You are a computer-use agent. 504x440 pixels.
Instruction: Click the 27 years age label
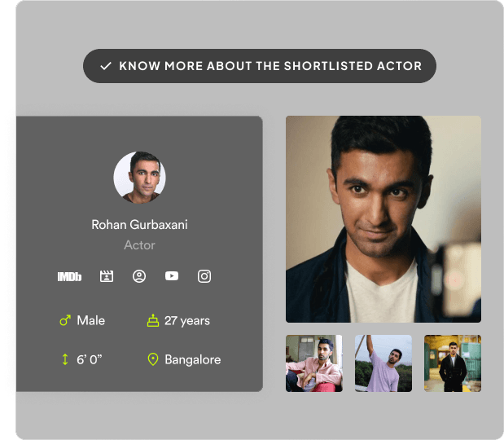(x=187, y=321)
